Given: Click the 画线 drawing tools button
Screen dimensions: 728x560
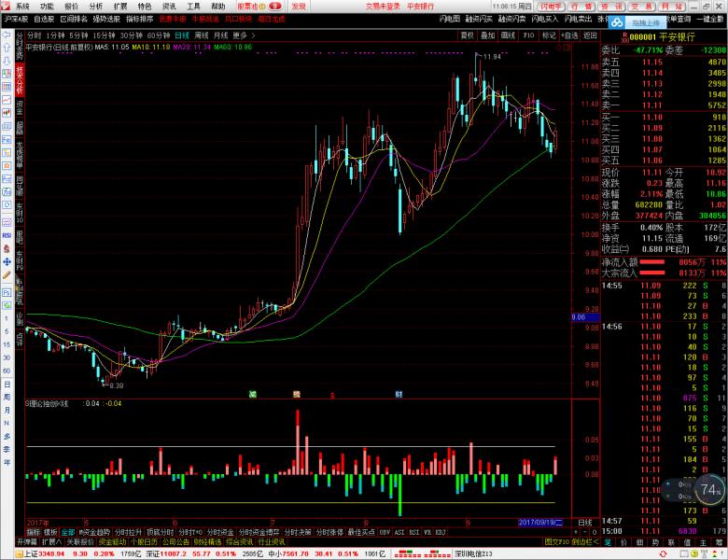Looking at the screenshot, I should click(508, 35).
